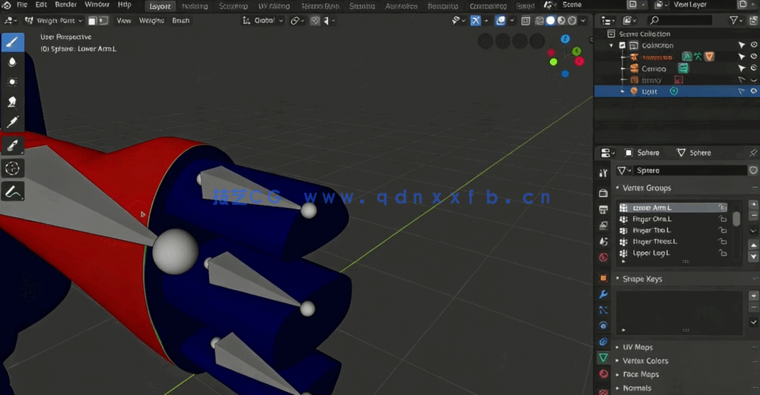Image resolution: width=760 pixels, height=395 pixels.
Task: Toggle lock on Finger One.L vertex group
Action: tap(723, 219)
